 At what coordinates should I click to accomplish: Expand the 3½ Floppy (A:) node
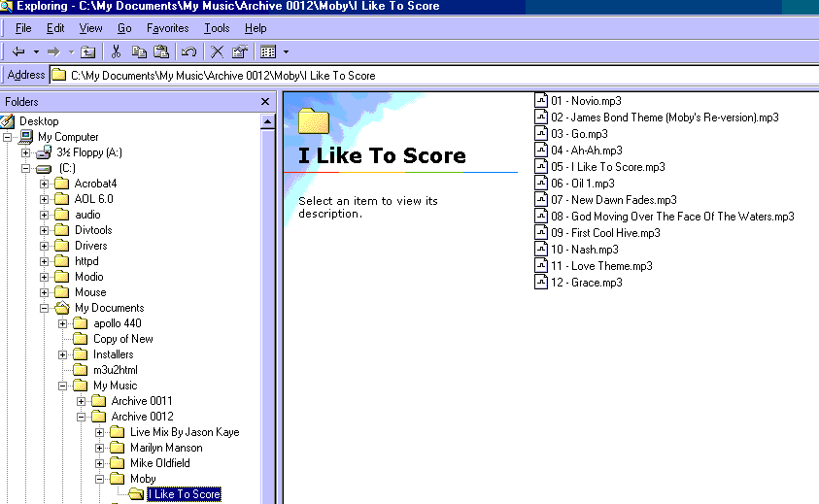point(25,153)
